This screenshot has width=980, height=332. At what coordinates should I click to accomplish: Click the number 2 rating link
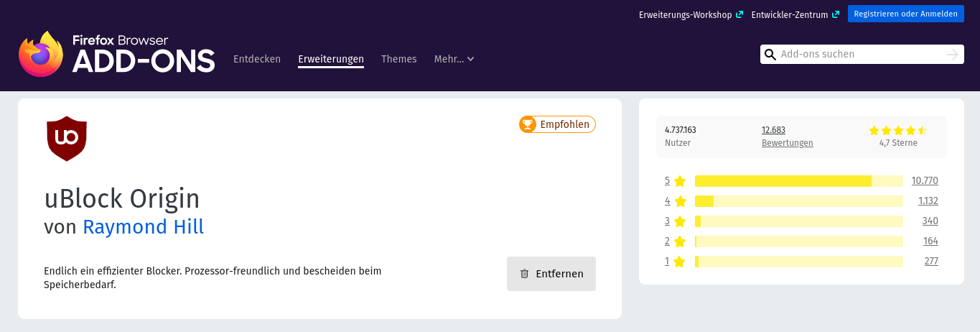coord(667,241)
